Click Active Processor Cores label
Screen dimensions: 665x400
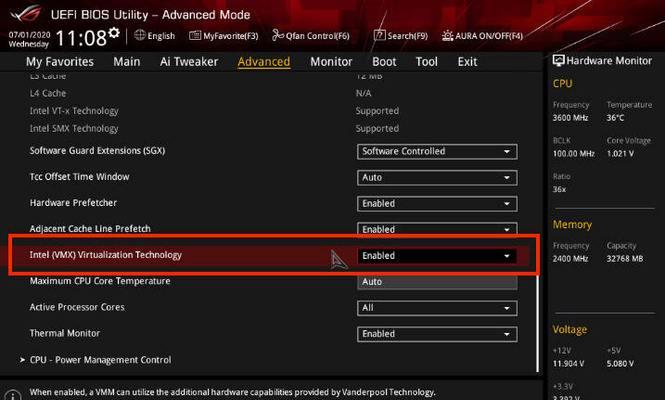point(77,307)
